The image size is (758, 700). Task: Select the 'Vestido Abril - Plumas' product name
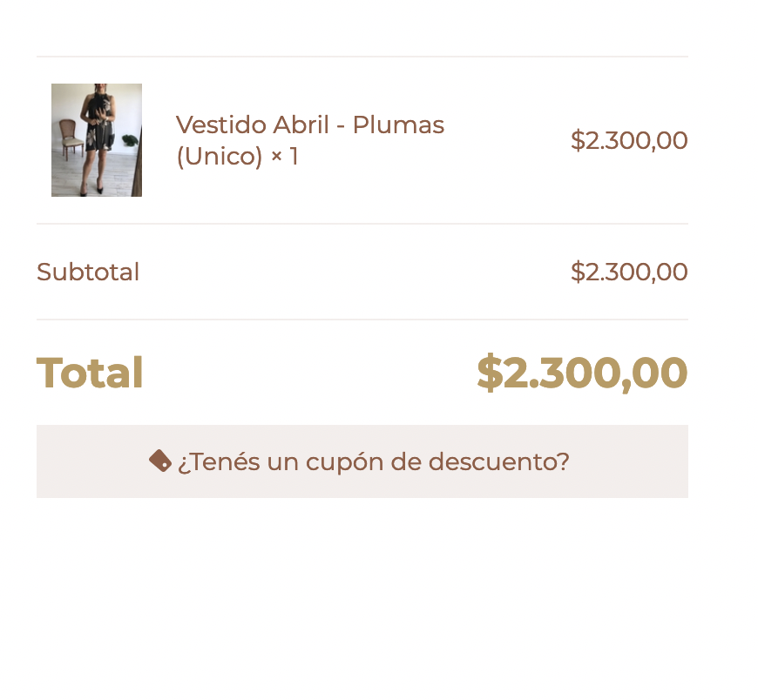(310, 125)
